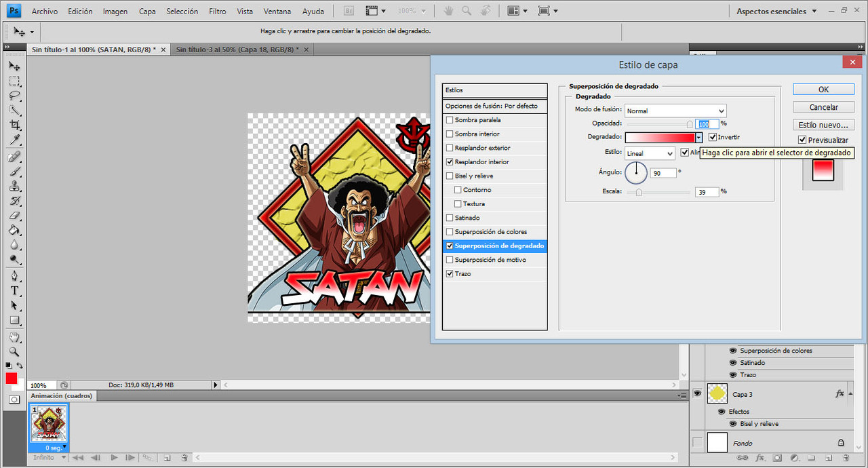
Task: Select the Move tool
Action: (x=14, y=66)
